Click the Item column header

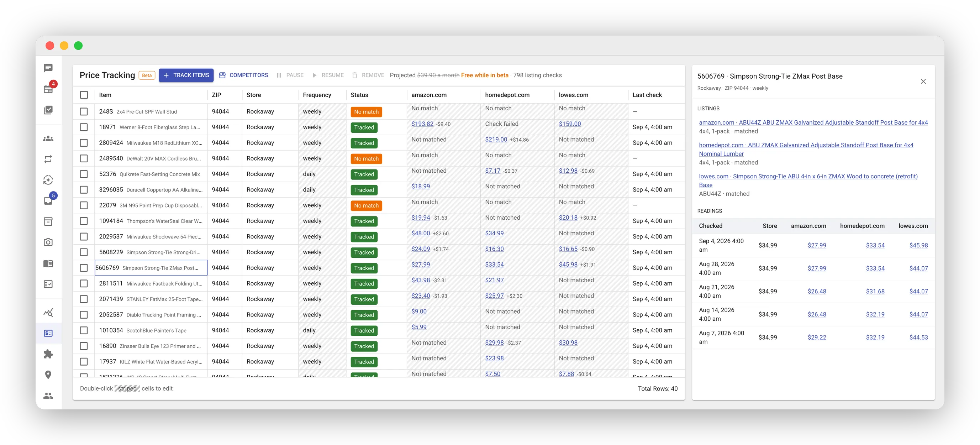tap(151, 95)
